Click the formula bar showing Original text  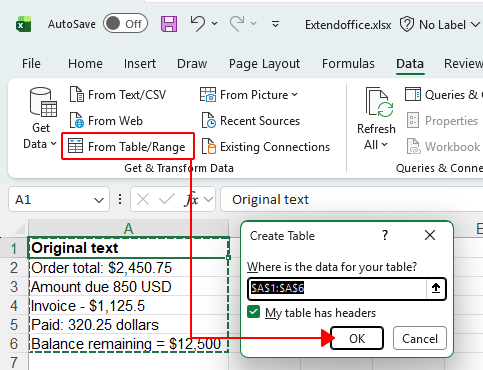(x=352, y=200)
